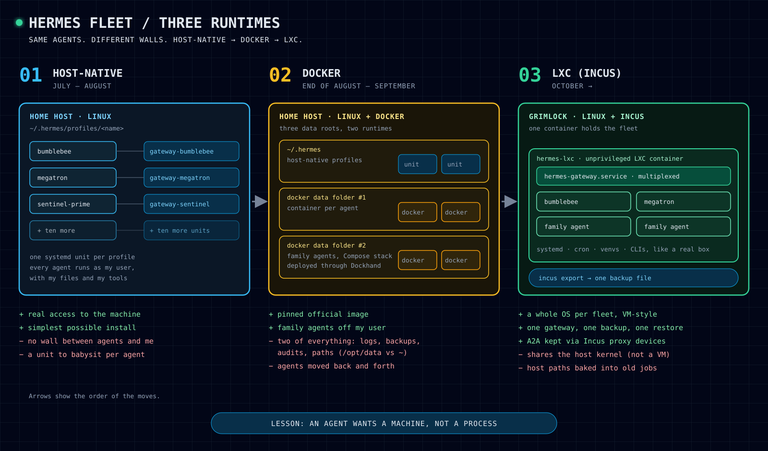This screenshot has height=451, width=768.
Task: Click "one container holds the fleet" text
Action: coord(583,128)
